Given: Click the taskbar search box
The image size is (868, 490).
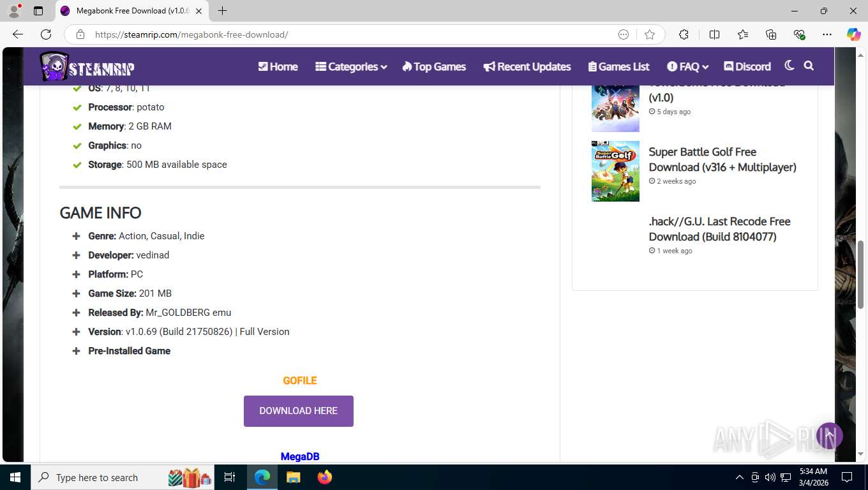Looking at the screenshot, I should click(121, 477).
